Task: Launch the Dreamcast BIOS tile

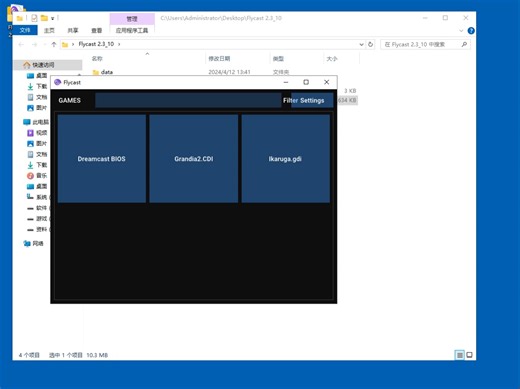Action: coord(102,159)
